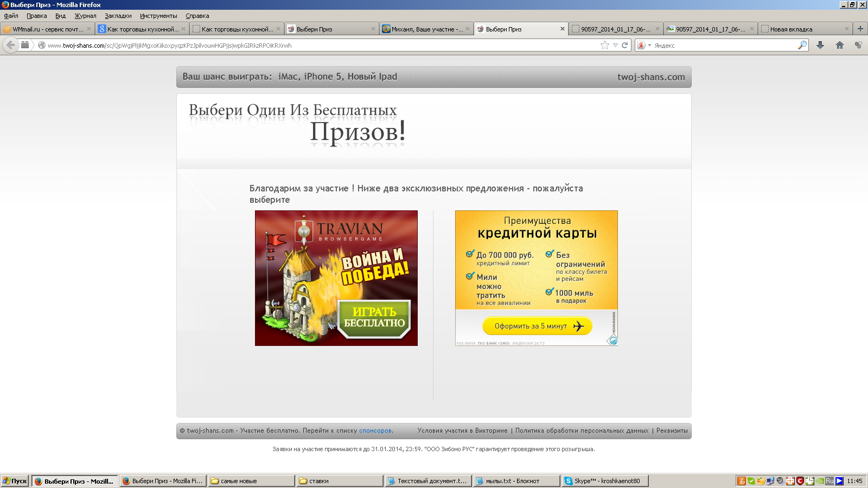Open the Справка menu
The image size is (868, 488).
click(197, 16)
